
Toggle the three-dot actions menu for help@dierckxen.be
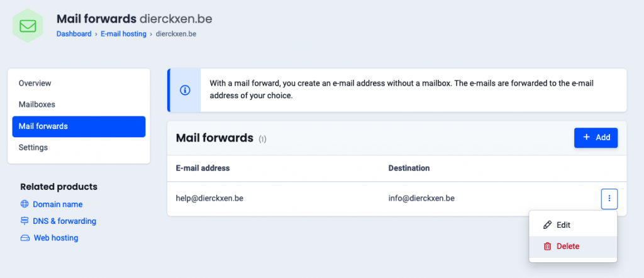click(x=609, y=199)
